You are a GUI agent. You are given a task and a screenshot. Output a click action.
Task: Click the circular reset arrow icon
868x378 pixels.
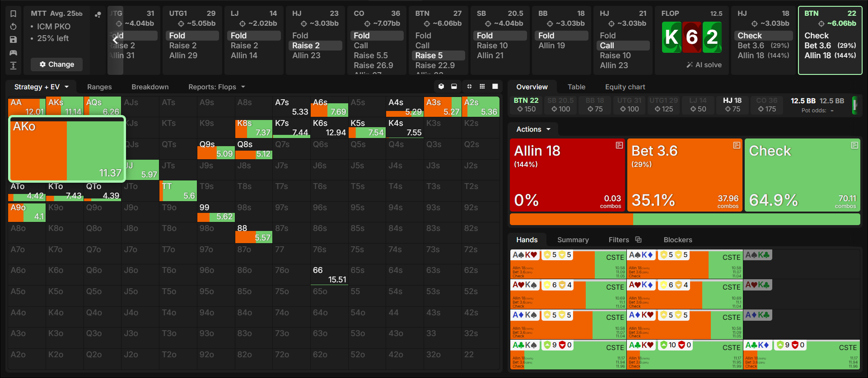(x=13, y=27)
